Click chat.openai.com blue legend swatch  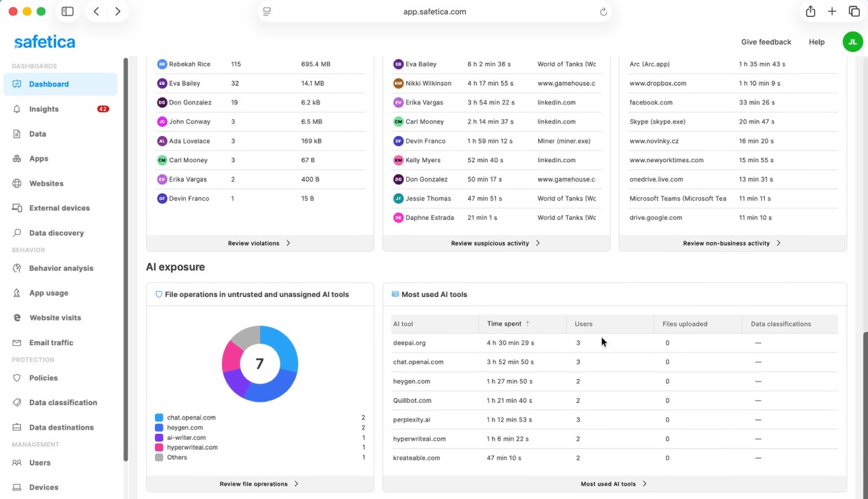tap(159, 418)
